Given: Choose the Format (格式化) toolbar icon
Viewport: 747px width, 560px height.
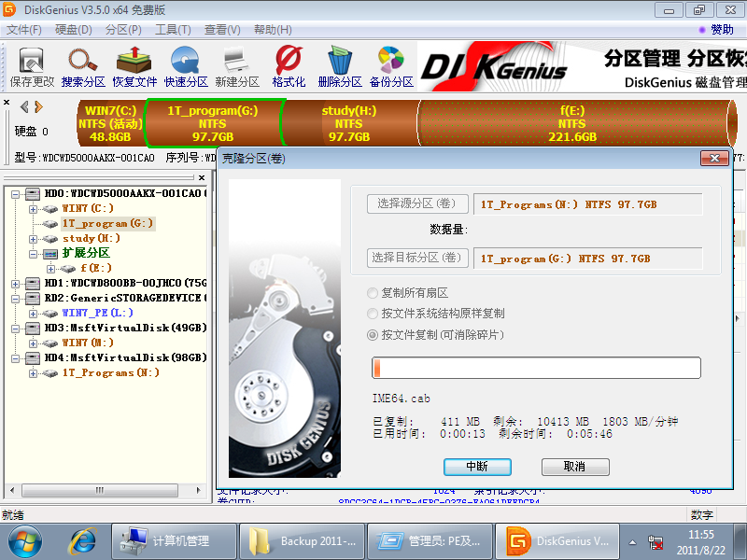Looking at the screenshot, I should pyautogui.click(x=289, y=66).
